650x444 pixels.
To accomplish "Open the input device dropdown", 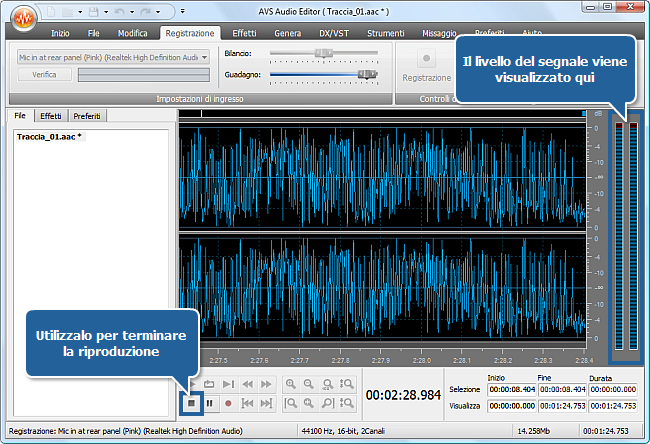I will click(204, 57).
